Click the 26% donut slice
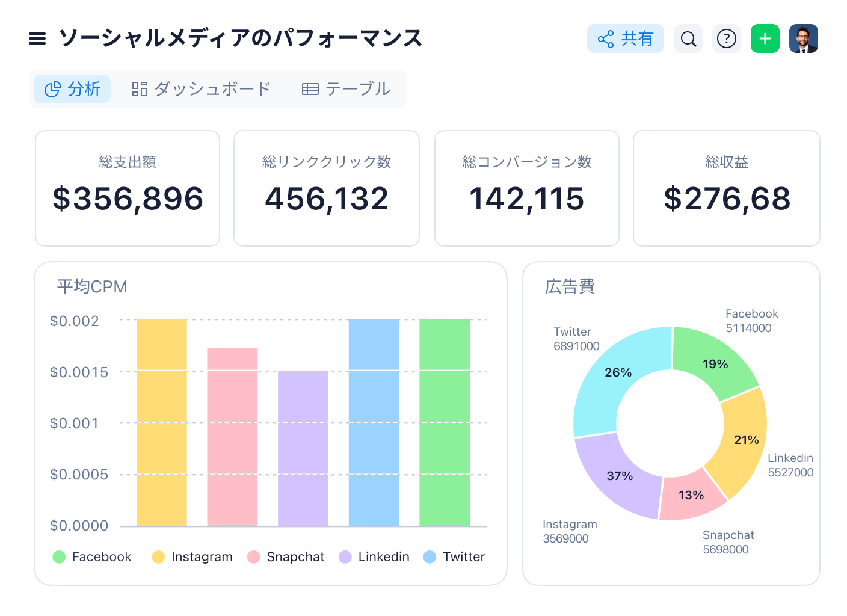The height and width of the screenshot is (616, 847). pyautogui.click(x=618, y=373)
